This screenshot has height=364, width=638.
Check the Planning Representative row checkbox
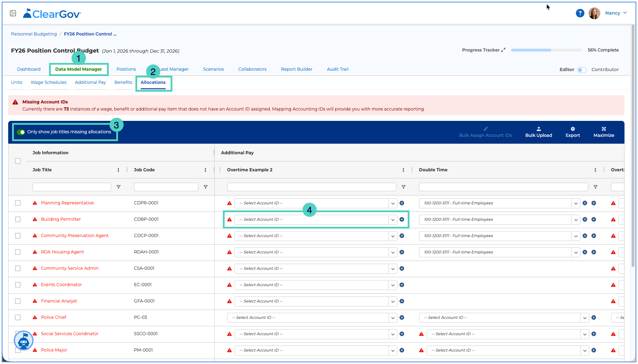click(x=18, y=203)
